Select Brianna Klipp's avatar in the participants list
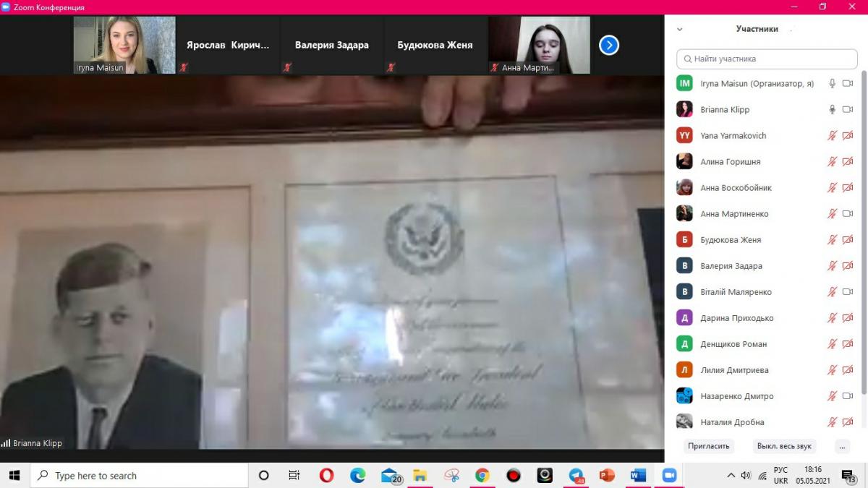 click(684, 110)
